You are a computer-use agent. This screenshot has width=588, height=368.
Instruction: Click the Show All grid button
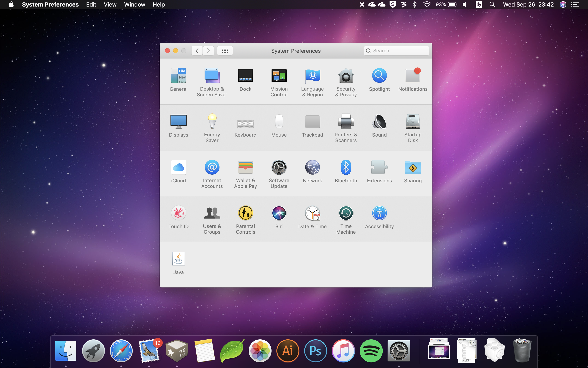225,51
